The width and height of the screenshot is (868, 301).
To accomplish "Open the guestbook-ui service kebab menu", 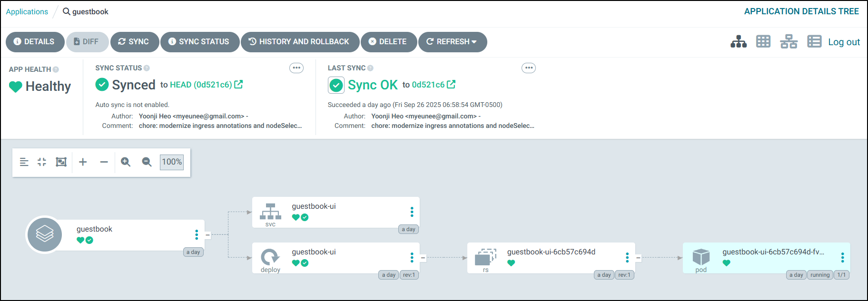I will point(412,212).
